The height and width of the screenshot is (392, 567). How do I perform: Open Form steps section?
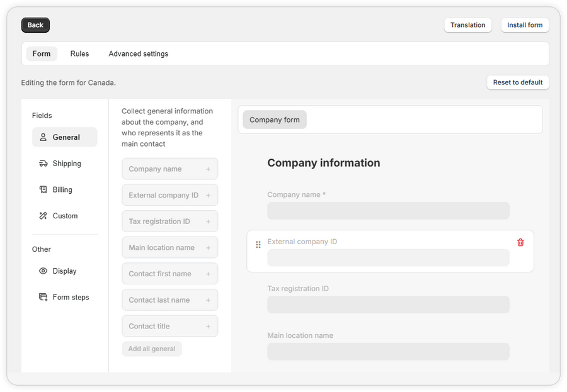65,298
